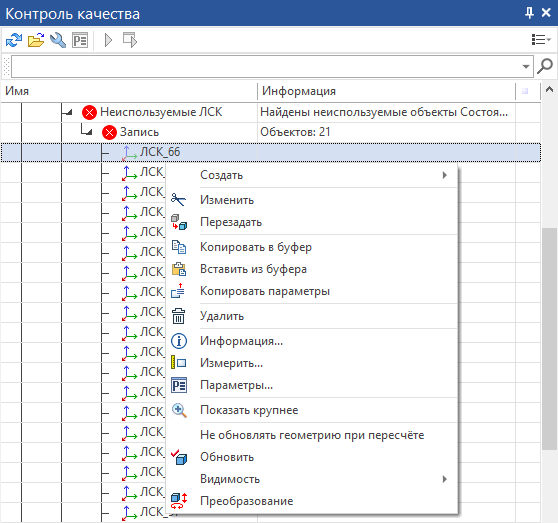This screenshot has height=523, width=558.
Task: Select the Неиспользуемые ЛСК row
Action: pos(270,112)
